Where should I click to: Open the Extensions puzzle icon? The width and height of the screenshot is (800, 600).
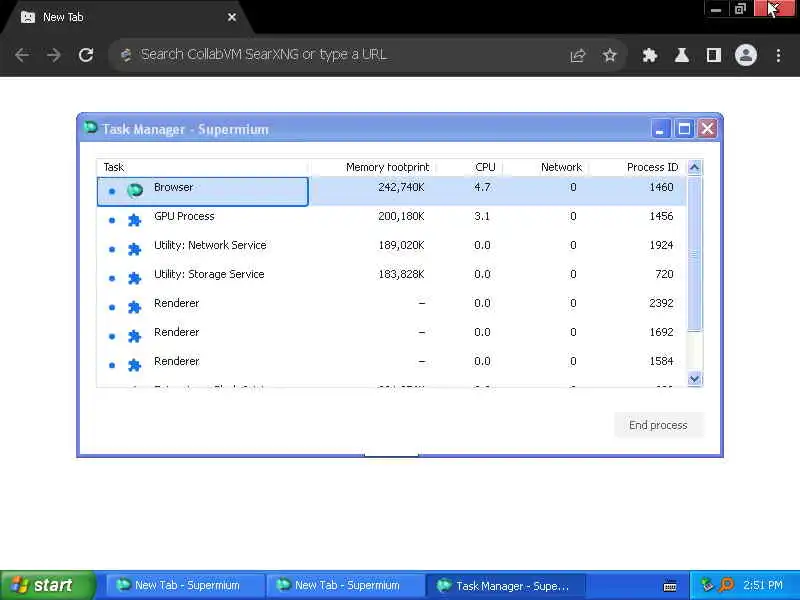pos(649,55)
